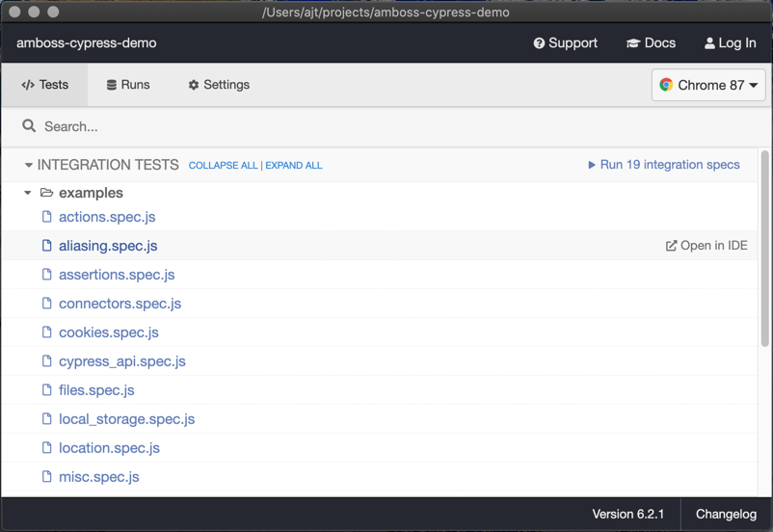Click EXPAND ALL link
Screen dimensions: 773x532
(x=294, y=166)
